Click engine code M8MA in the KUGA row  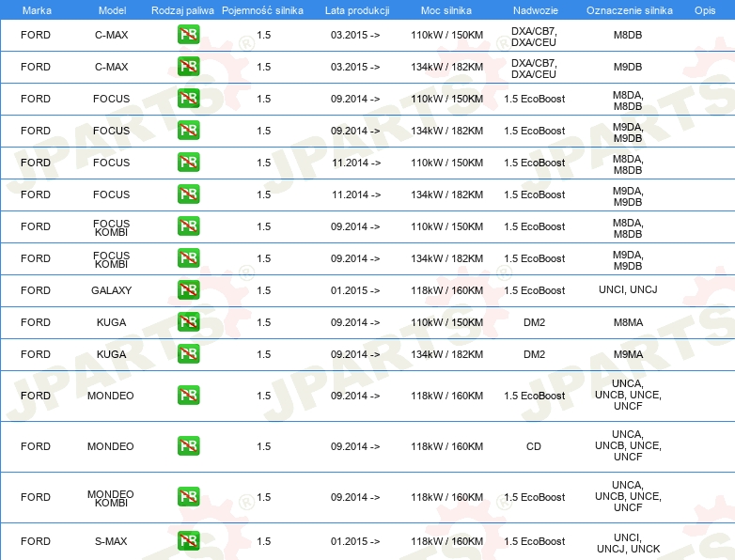[x=628, y=322]
